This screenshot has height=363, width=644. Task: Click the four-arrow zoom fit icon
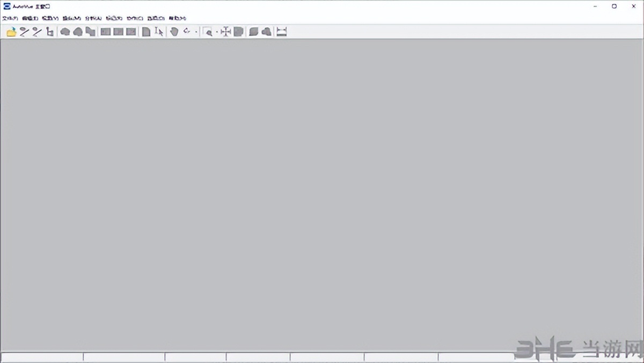coord(226,32)
